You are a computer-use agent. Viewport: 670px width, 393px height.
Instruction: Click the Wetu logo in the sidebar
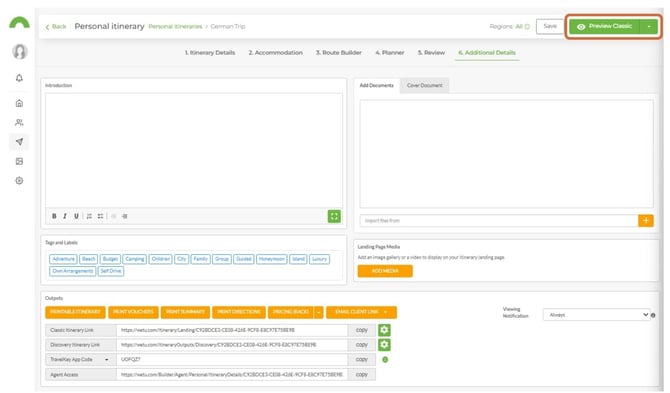click(19, 22)
